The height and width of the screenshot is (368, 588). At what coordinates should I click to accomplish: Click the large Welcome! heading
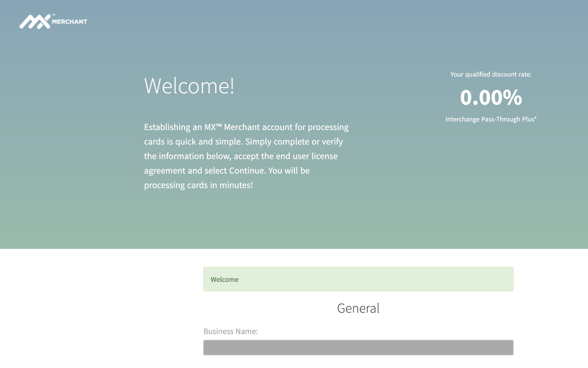(x=189, y=86)
